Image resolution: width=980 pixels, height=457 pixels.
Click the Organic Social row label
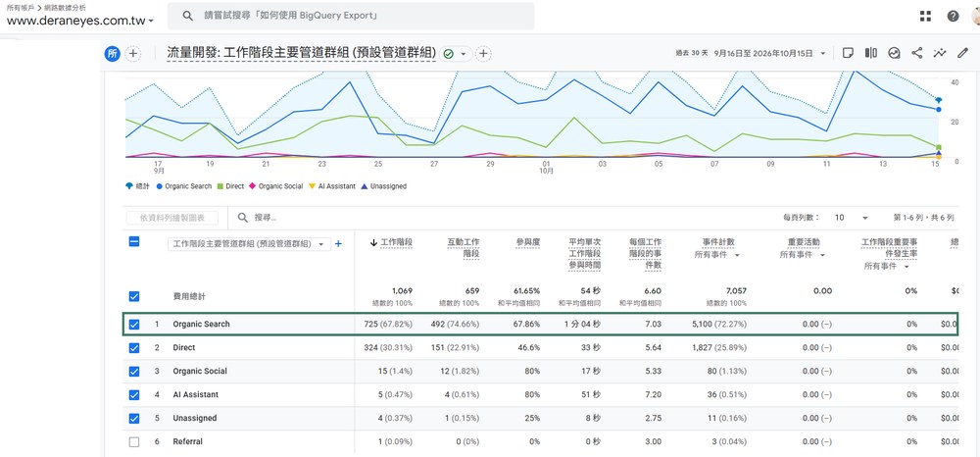click(200, 372)
